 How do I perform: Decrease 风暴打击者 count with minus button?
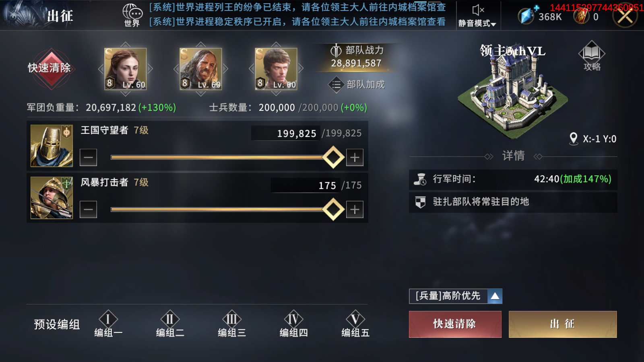tap(88, 210)
